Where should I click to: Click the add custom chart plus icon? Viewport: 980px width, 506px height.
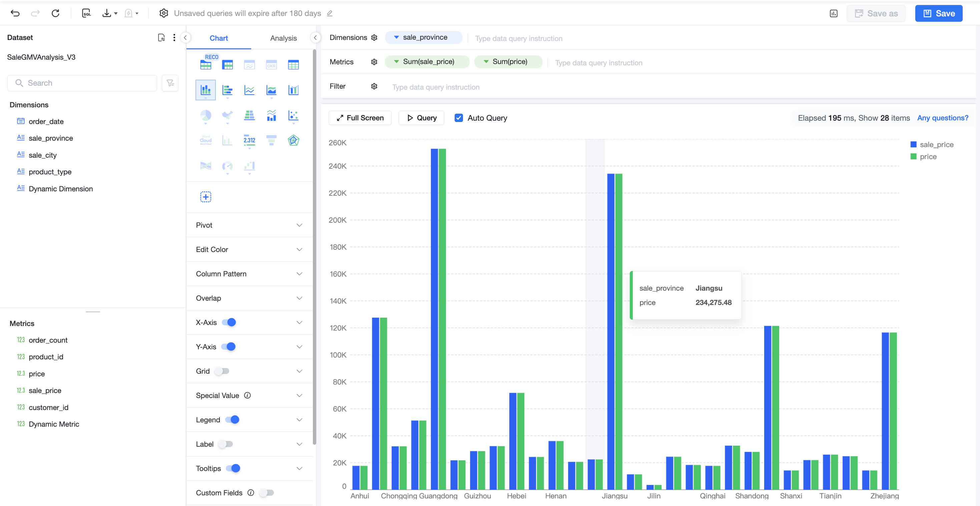[206, 197]
